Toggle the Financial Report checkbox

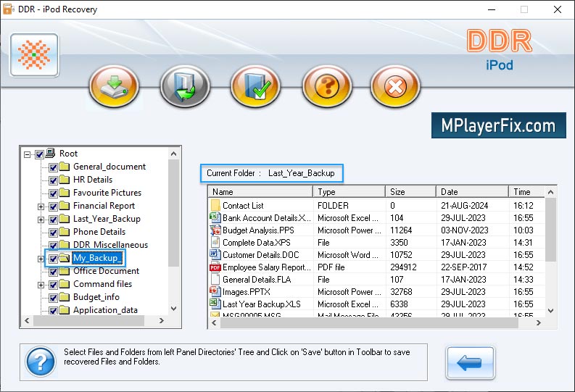tap(53, 207)
